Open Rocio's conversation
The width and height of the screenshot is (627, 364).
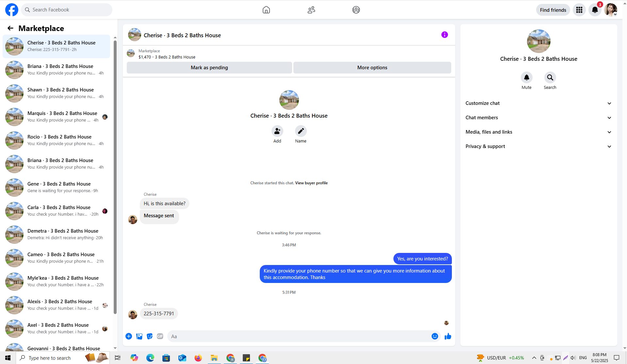pyautogui.click(x=56, y=140)
